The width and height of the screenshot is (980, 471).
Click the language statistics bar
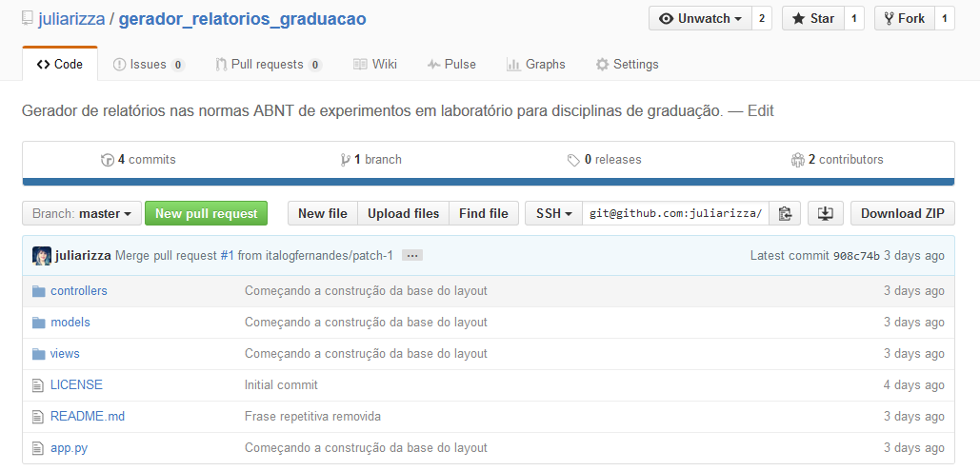489,182
